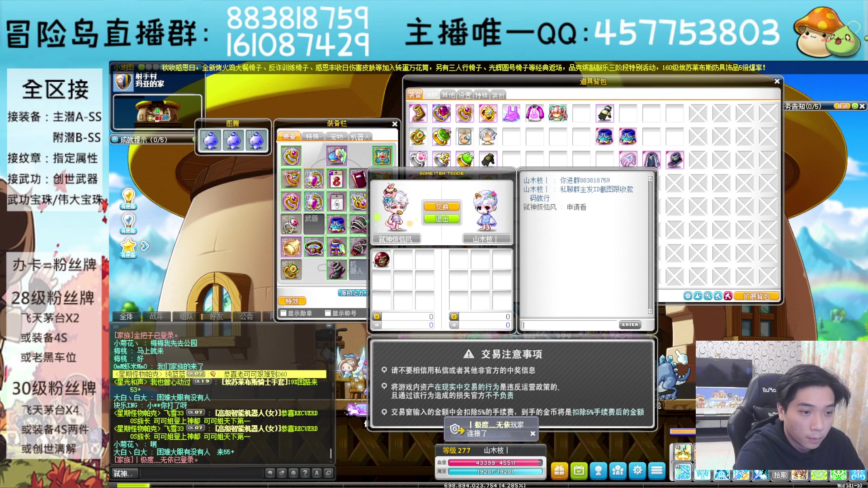The height and width of the screenshot is (488, 868).
Task: Select the cat paw ring in backpack
Action: pyautogui.click(x=418, y=160)
